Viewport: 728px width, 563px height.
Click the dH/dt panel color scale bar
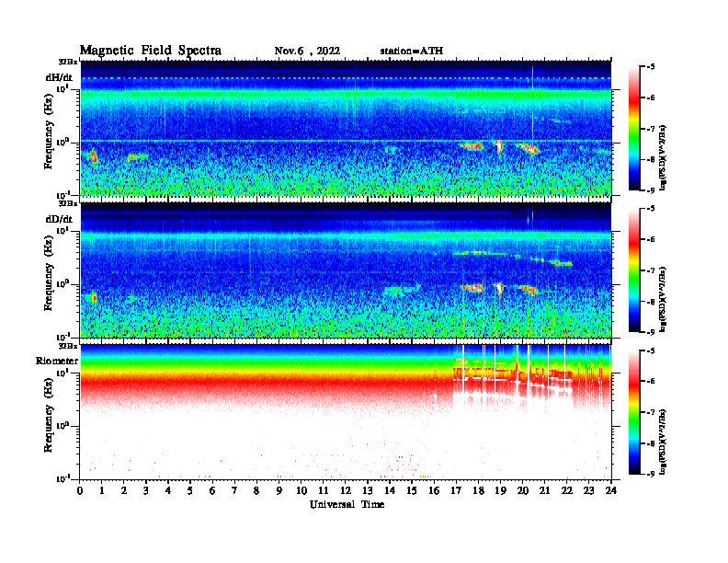633,129
